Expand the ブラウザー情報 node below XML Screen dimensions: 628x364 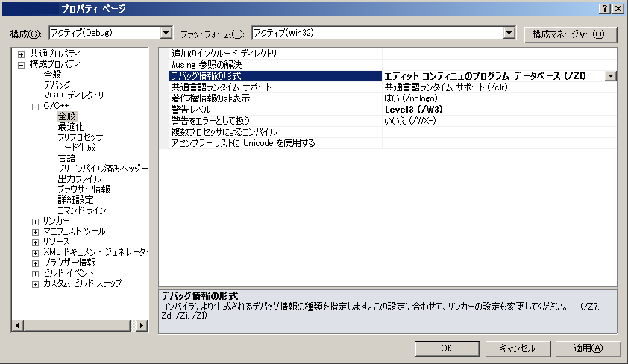(35, 263)
